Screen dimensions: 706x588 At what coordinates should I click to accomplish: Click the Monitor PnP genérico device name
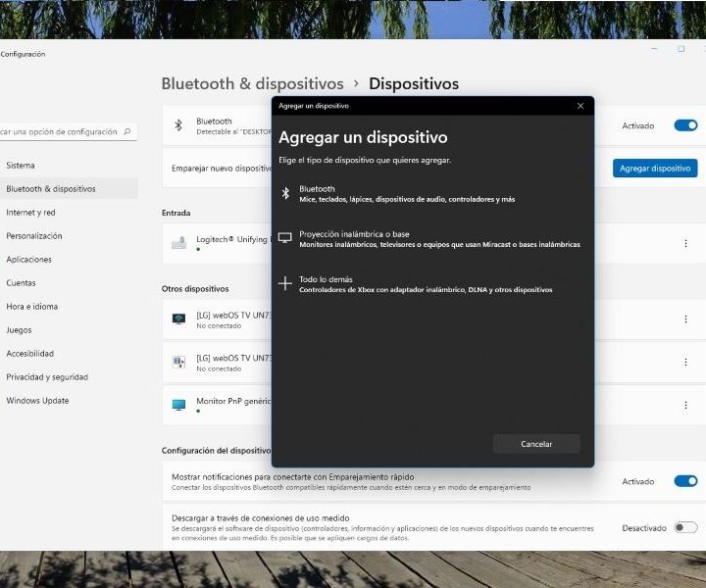tap(233, 401)
